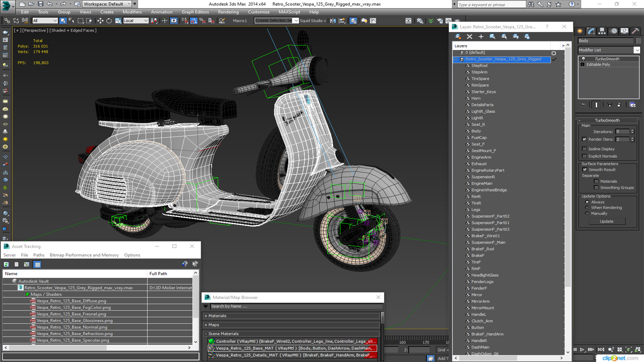
Task: Save the file from quick access toolbar
Action: (x=40, y=4)
